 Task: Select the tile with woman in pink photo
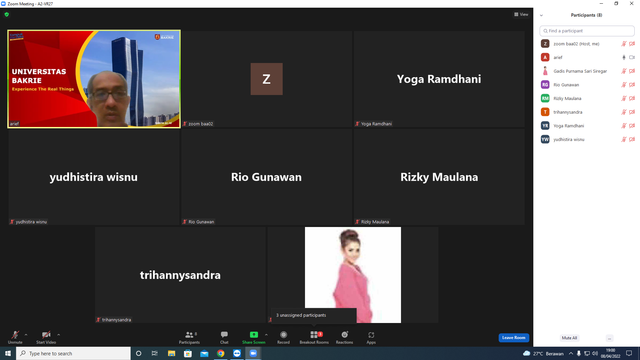(x=353, y=275)
